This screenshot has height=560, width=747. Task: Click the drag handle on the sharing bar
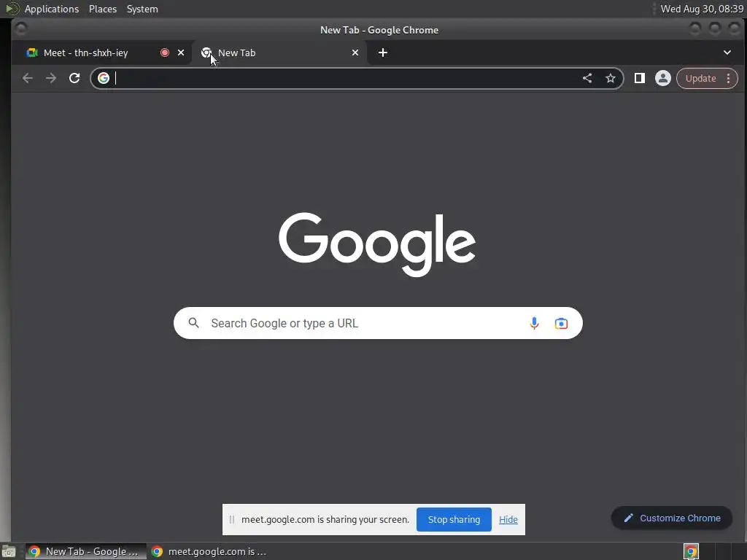tap(231, 519)
